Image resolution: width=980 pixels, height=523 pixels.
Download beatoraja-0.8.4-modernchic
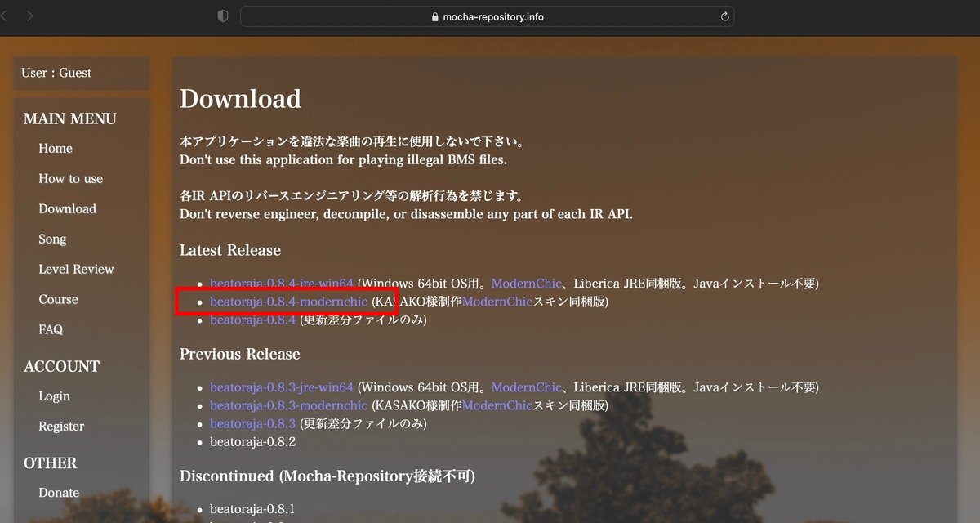coord(289,302)
